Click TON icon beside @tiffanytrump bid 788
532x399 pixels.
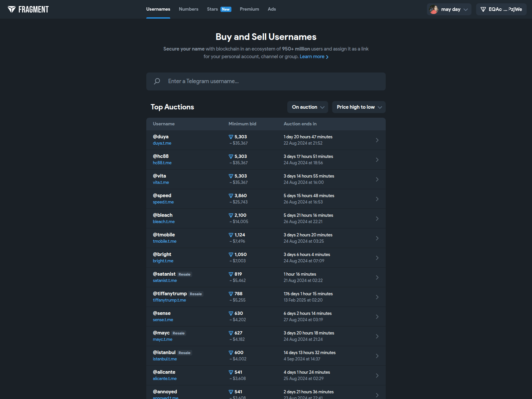click(231, 294)
